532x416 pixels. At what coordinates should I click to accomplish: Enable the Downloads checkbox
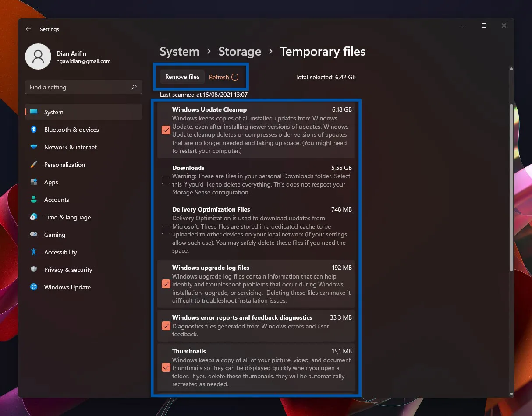click(166, 180)
